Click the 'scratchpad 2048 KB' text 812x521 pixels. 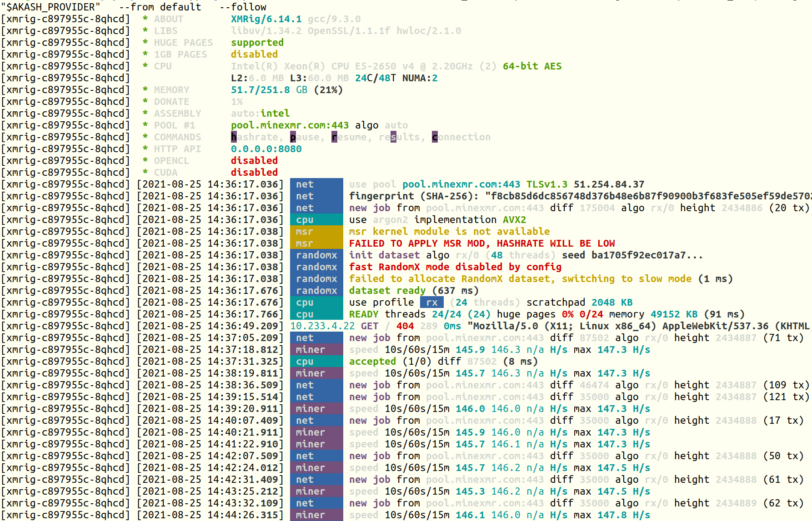coord(579,303)
